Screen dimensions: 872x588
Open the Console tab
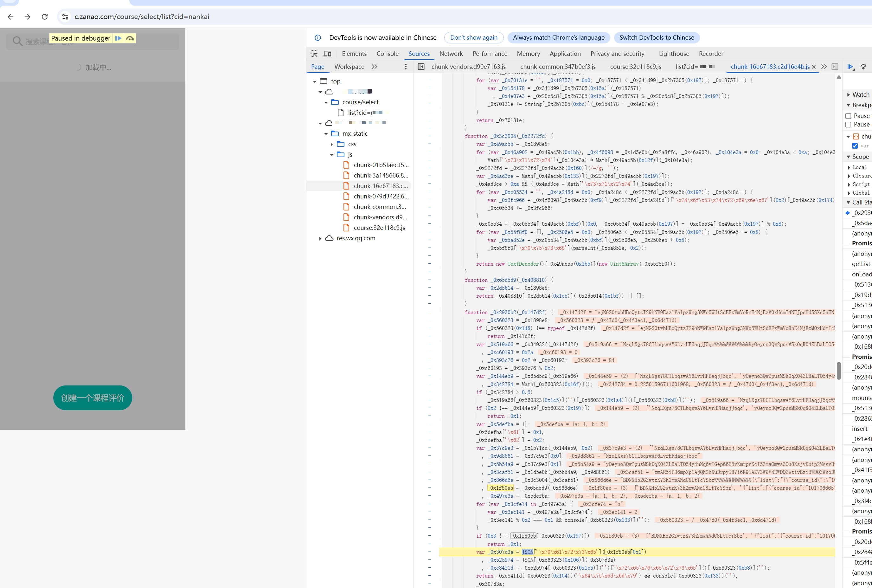387,54
